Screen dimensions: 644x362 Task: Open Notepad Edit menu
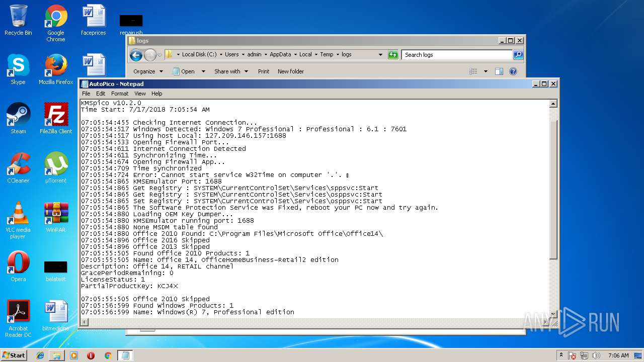click(101, 94)
